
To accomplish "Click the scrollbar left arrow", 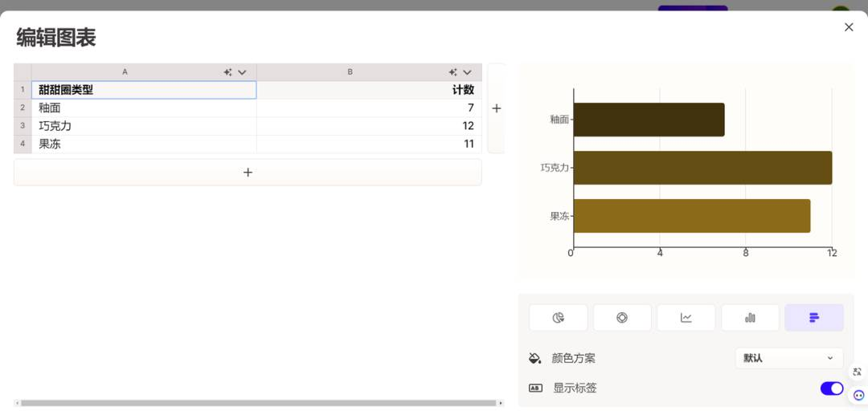I will tap(17, 403).
